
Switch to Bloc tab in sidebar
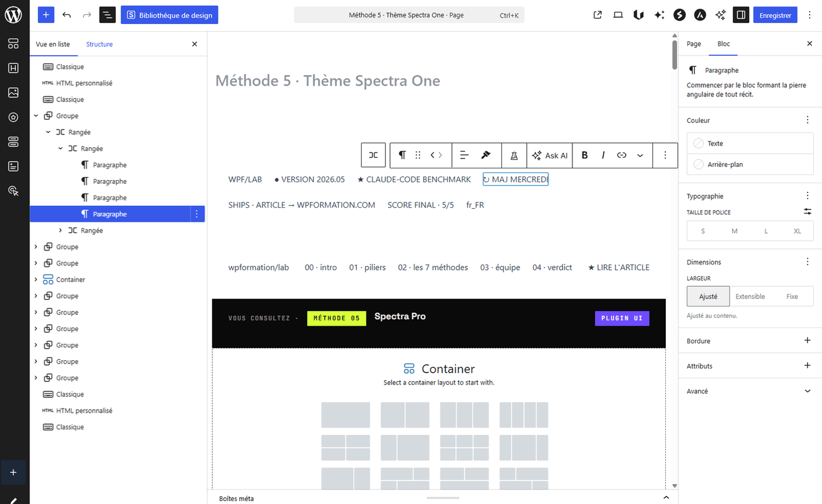(x=724, y=43)
